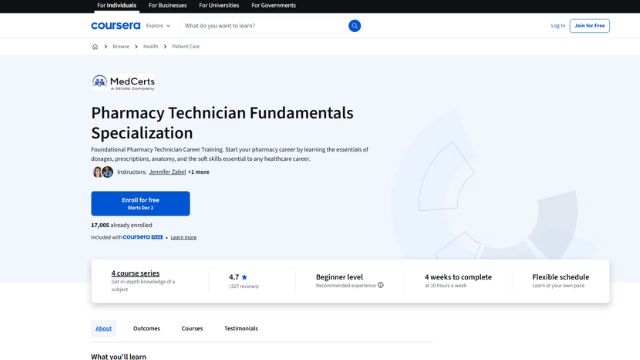Click the Join for Free button
640x360 pixels.
click(x=589, y=26)
